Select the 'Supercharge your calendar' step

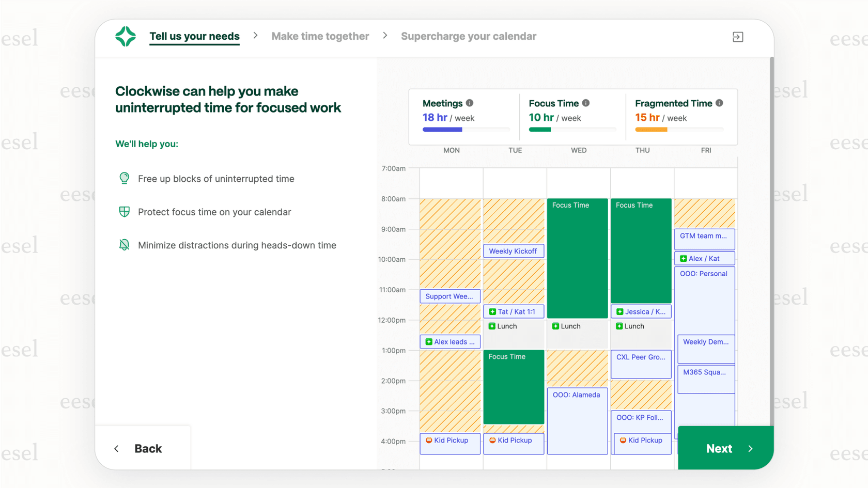coord(468,36)
